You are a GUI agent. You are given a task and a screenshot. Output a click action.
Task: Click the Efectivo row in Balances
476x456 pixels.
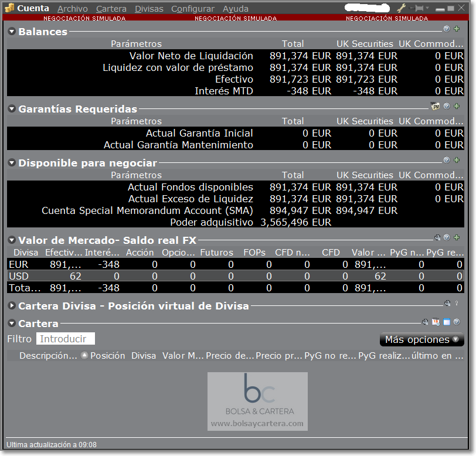235,79
